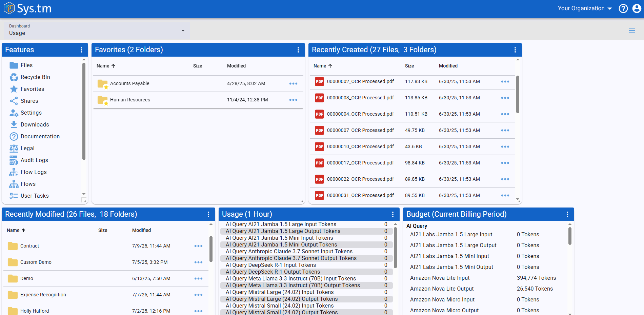
Task: Open the help question mark icon
Action: pyautogui.click(x=623, y=8)
